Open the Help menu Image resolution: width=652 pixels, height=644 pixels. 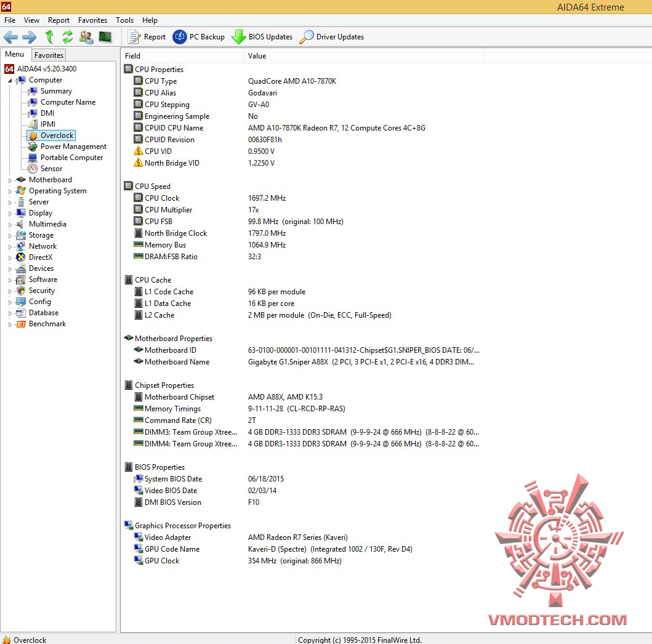click(x=150, y=20)
